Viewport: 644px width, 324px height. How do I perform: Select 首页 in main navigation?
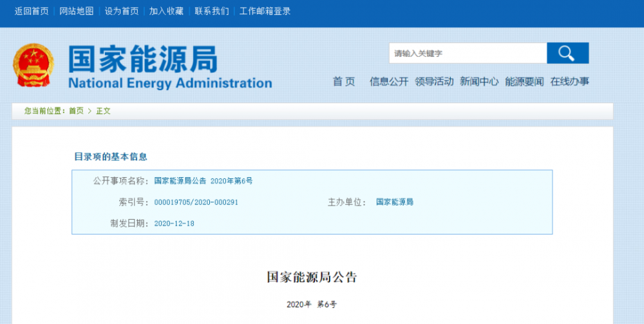click(344, 82)
